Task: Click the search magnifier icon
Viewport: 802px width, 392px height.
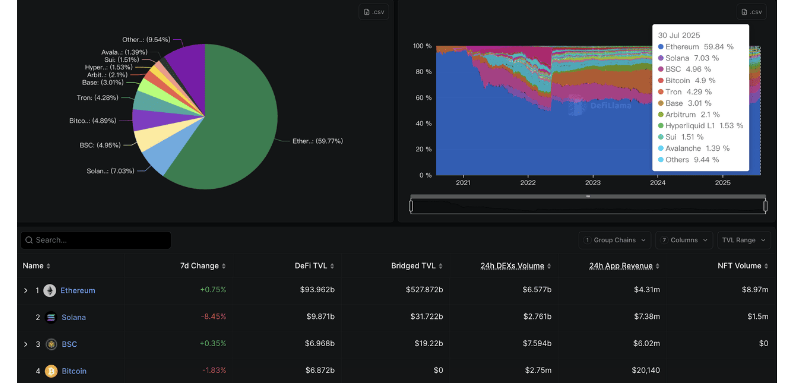Action: [x=29, y=240]
